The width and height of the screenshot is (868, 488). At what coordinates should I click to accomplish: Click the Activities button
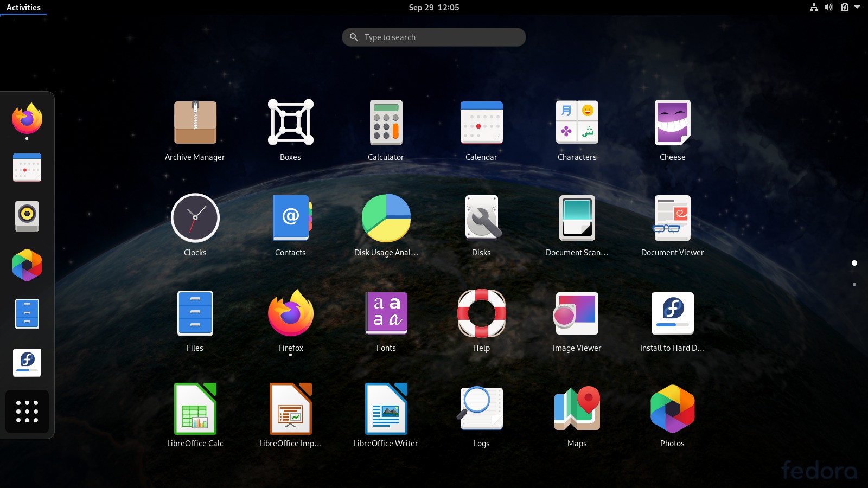tap(23, 8)
